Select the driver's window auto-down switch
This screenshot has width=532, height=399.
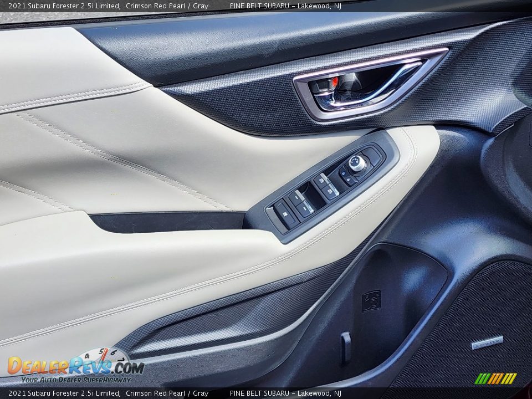coord(321,180)
